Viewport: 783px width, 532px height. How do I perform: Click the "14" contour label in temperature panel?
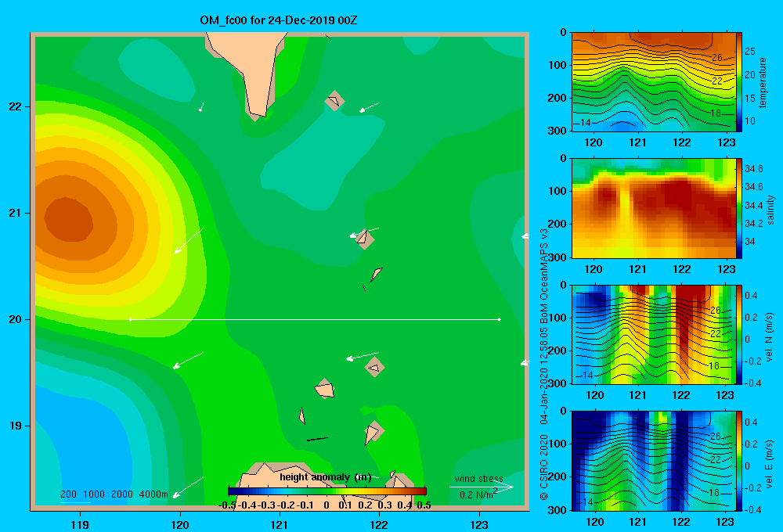coord(585,123)
